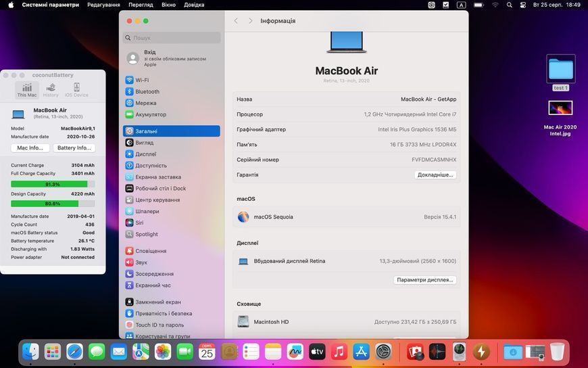This screenshot has height=368, width=588.
Task: Click the Пошук search field
Action: 172,38
